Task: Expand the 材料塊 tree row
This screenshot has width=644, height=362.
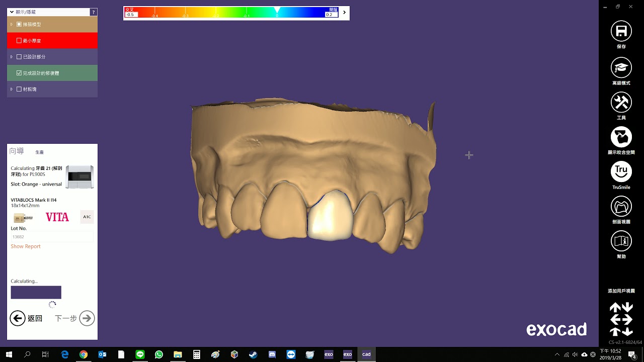Action: pyautogui.click(x=12, y=89)
